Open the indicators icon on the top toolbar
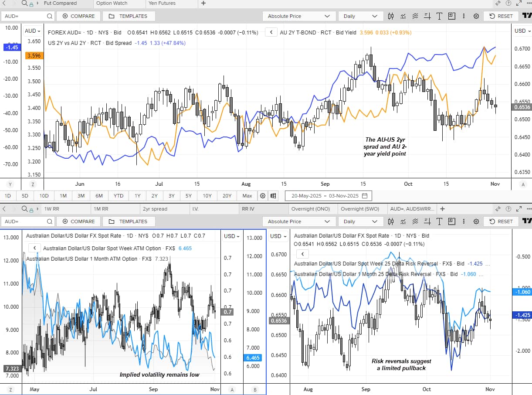 pos(403,16)
